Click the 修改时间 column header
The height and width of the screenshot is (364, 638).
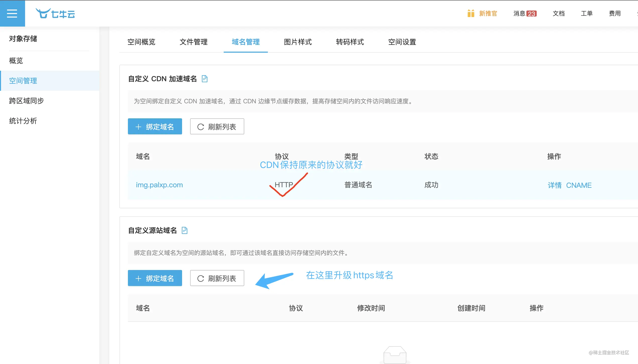(371, 308)
